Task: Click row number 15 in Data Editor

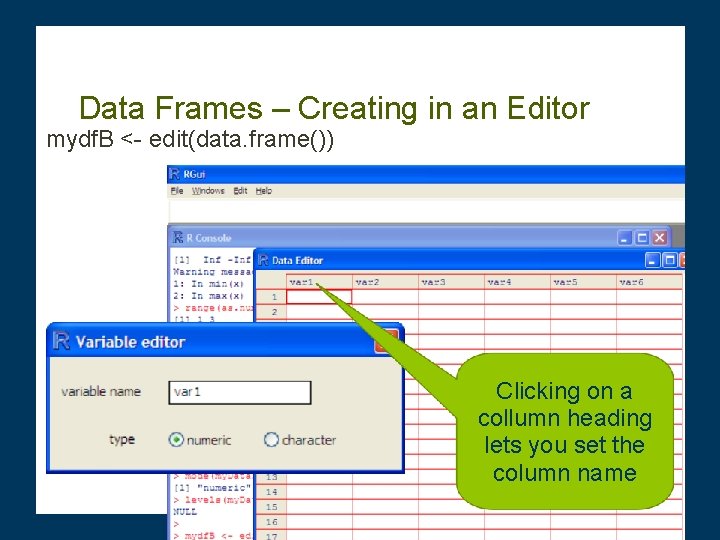Action: 271,507
